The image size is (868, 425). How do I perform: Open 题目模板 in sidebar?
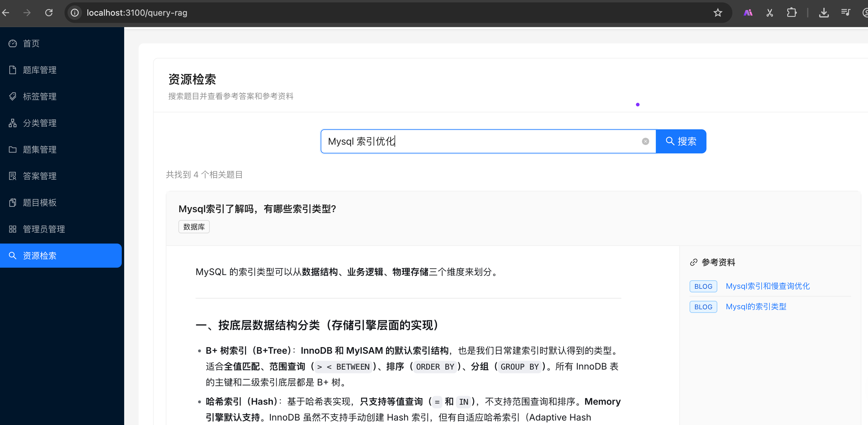tap(61, 203)
